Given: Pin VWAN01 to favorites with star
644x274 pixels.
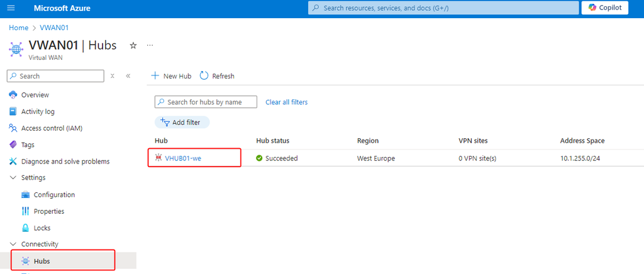Looking at the screenshot, I should click(133, 45).
